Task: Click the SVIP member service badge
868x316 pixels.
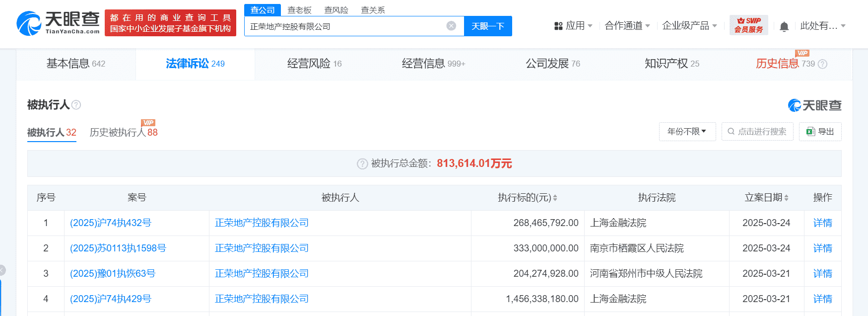Action: (x=748, y=25)
